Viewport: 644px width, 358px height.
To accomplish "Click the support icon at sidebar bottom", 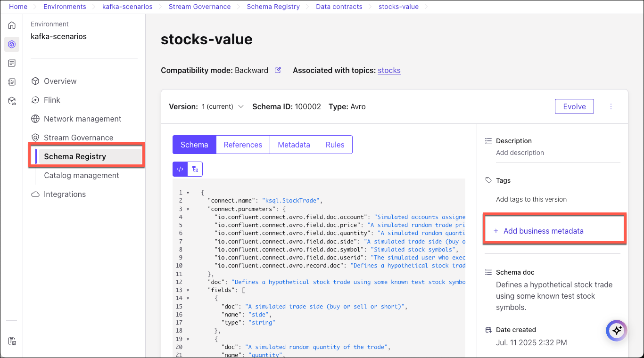I will (12, 341).
